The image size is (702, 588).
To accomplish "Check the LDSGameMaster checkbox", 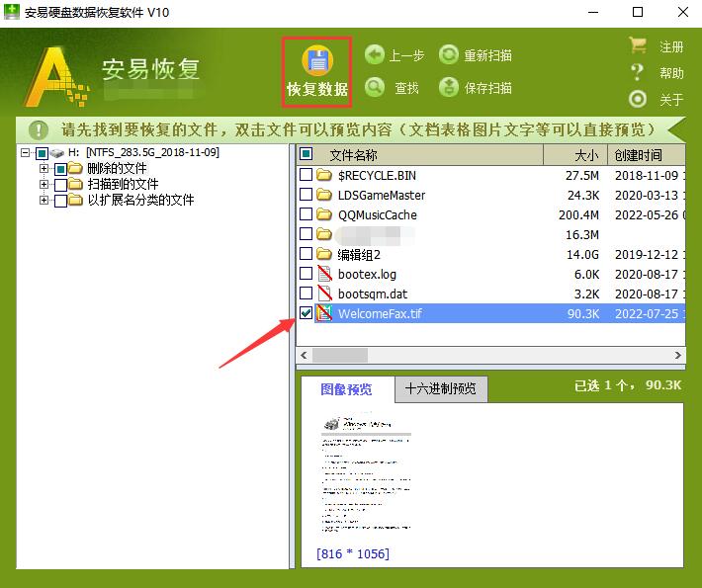I will pyautogui.click(x=306, y=195).
